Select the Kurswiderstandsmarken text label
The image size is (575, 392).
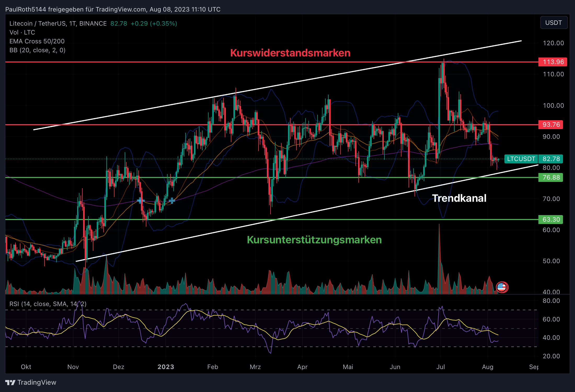tap(290, 53)
